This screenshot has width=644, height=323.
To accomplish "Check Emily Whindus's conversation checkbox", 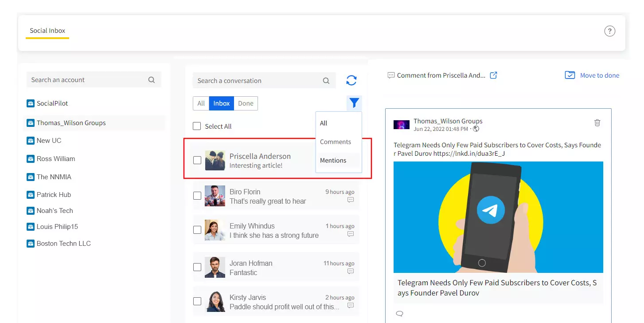I will click(x=197, y=230).
